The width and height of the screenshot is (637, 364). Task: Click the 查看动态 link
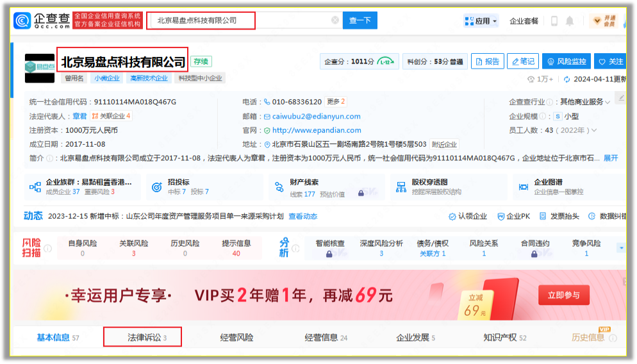coord(302,217)
